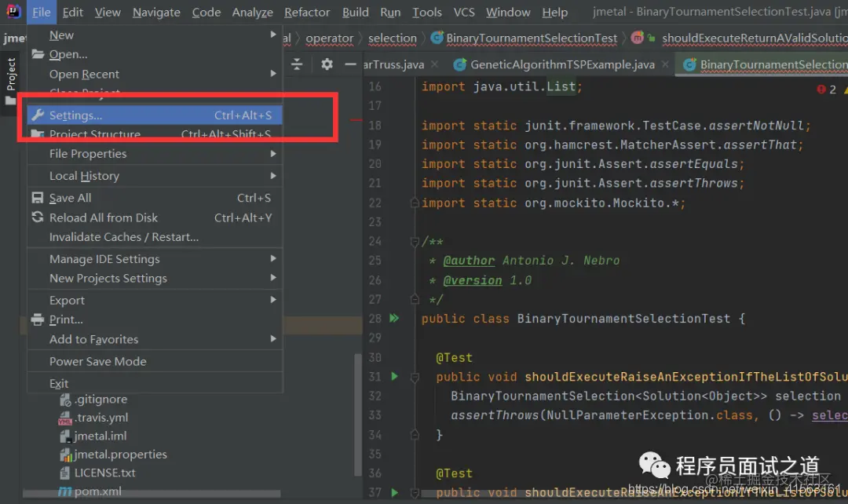848x504 pixels.
Task: Select .gitignore in the project tree
Action: tap(93, 400)
